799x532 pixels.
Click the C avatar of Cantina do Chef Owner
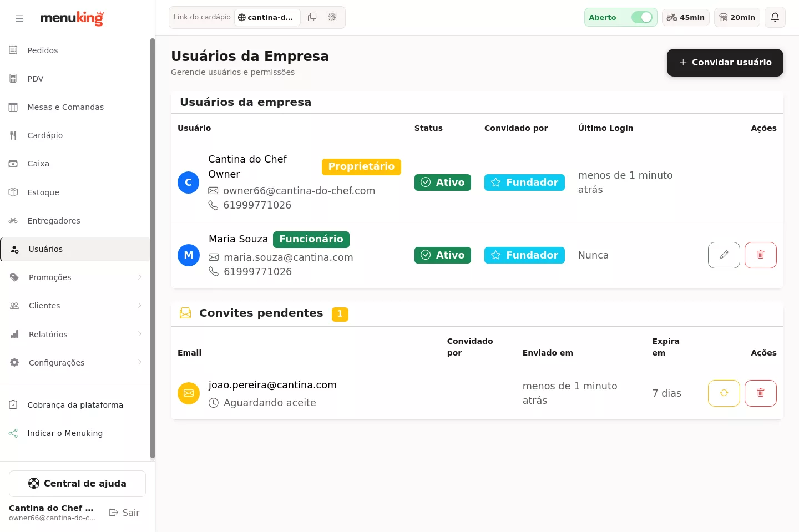tap(189, 183)
